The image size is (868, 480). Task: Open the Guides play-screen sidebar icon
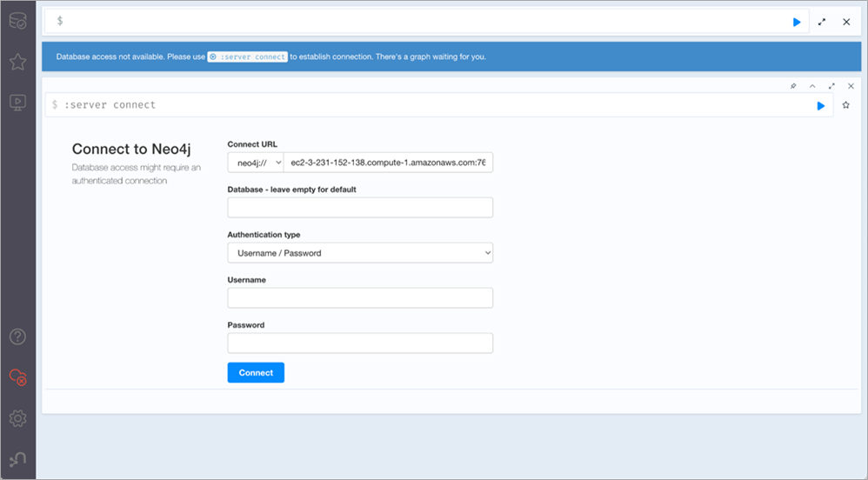click(17, 103)
